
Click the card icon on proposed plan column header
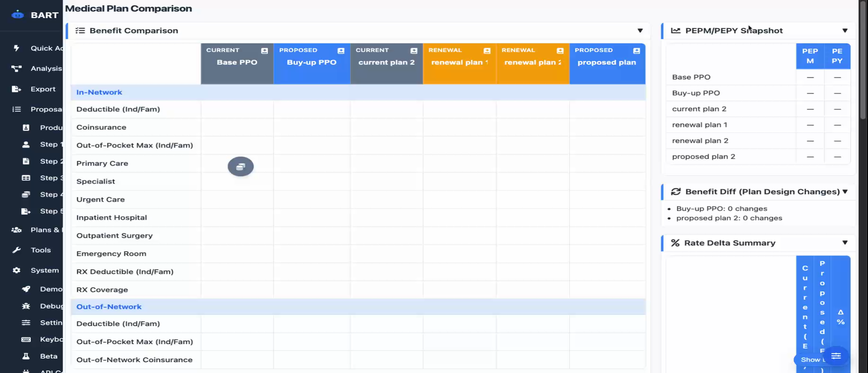coord(637,51)
